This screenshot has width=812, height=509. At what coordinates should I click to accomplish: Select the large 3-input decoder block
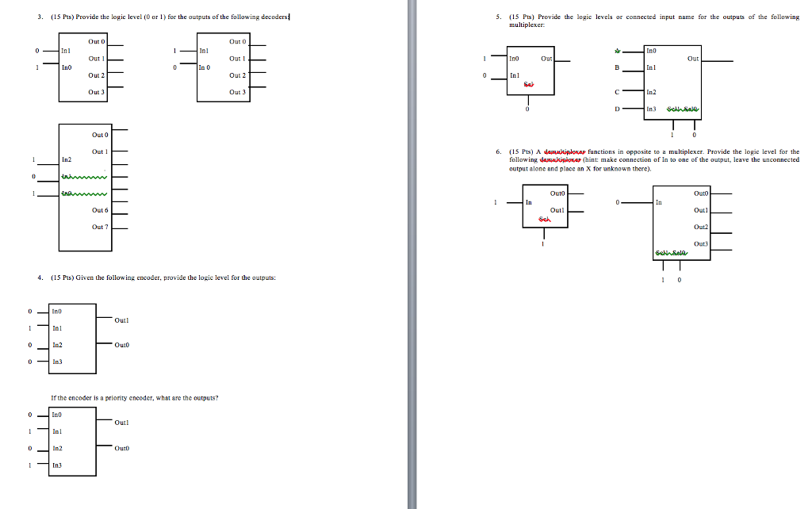pos(86,186)
